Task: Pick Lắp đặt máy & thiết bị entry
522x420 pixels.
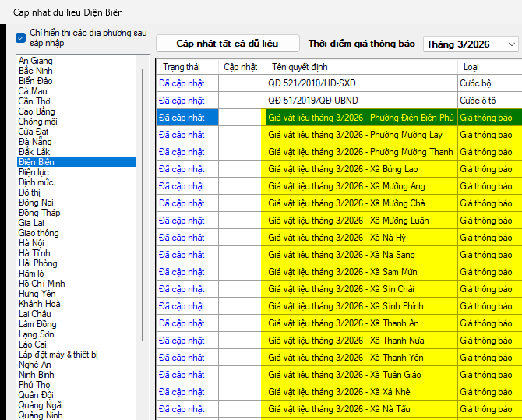Action: 58,355
